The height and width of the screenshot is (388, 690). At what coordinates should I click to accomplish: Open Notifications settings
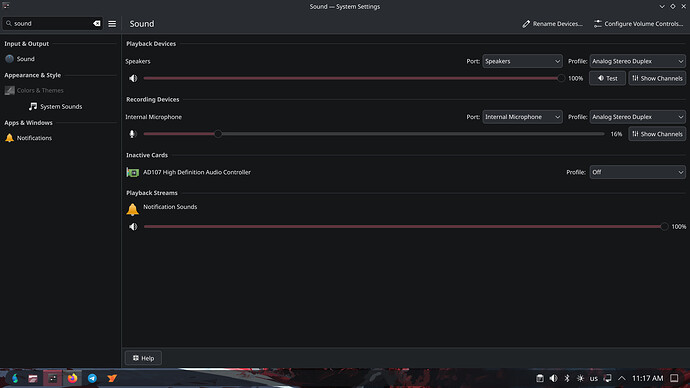click(60, 138)
